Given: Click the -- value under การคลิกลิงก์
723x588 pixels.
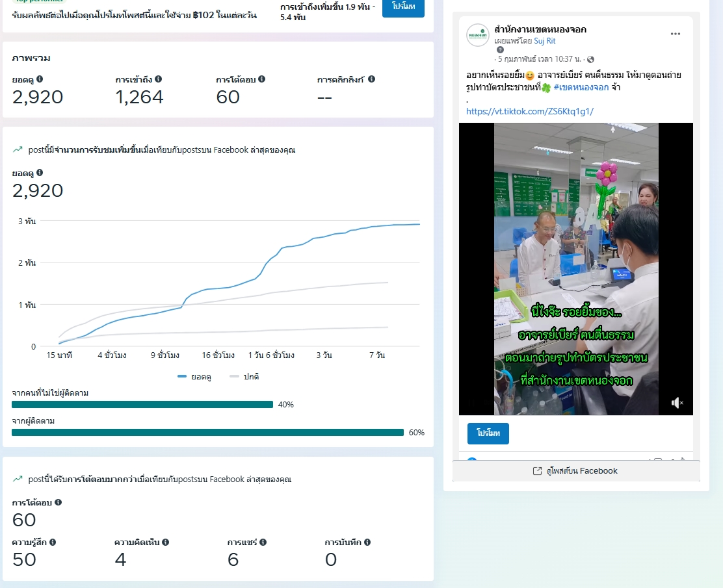Looking at the screenshot, I should [x=324, y=97].
